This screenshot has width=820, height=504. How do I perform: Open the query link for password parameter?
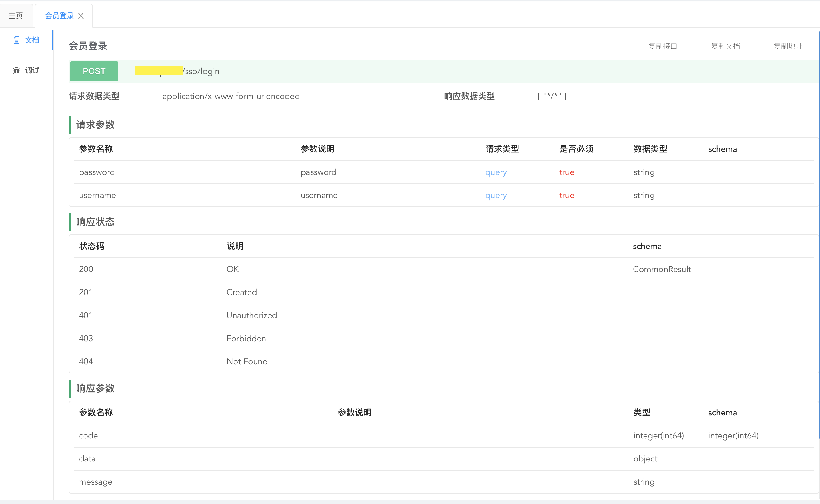(x=496, y=172)
